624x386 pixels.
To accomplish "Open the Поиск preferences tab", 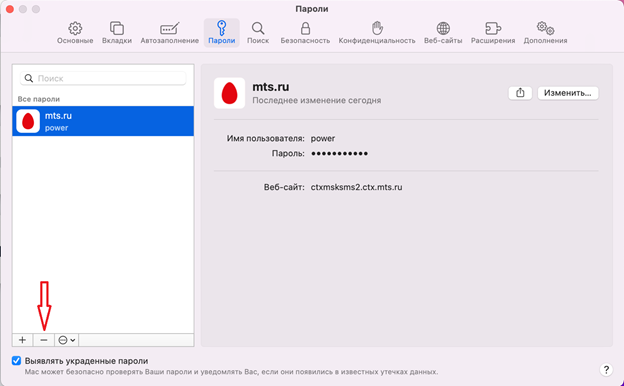I will [x=258, y=33].
